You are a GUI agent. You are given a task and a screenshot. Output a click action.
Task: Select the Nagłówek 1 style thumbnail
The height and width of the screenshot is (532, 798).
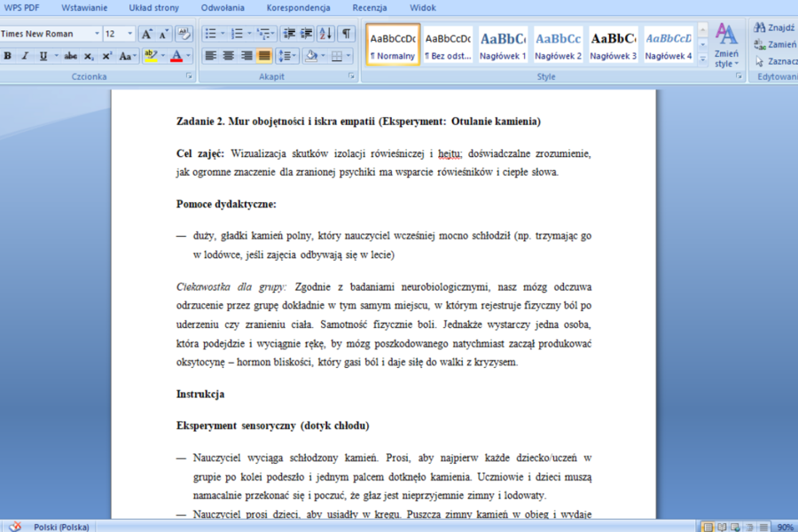503,45
